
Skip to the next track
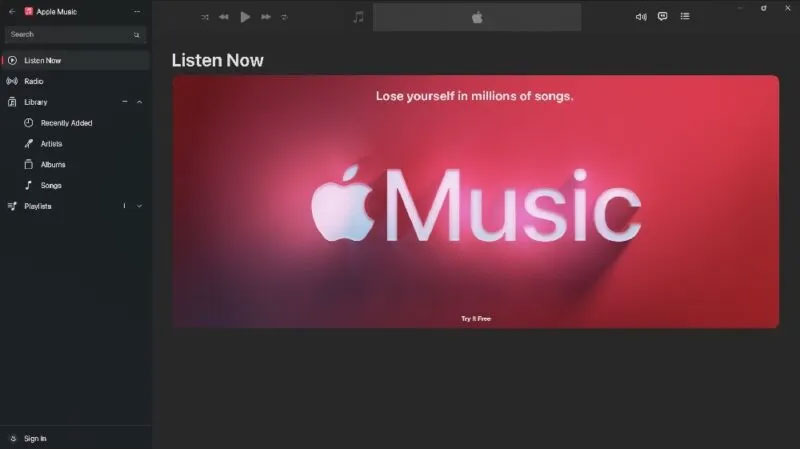[x=266, y=17]
